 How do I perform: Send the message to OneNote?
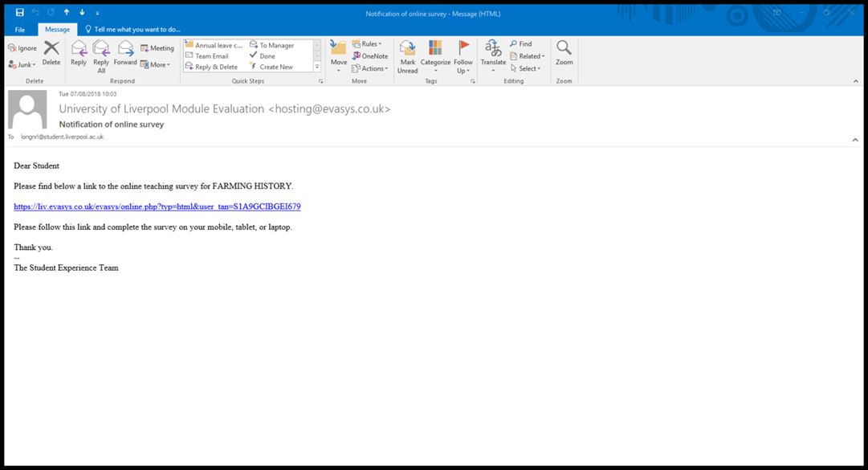(370, 56)
